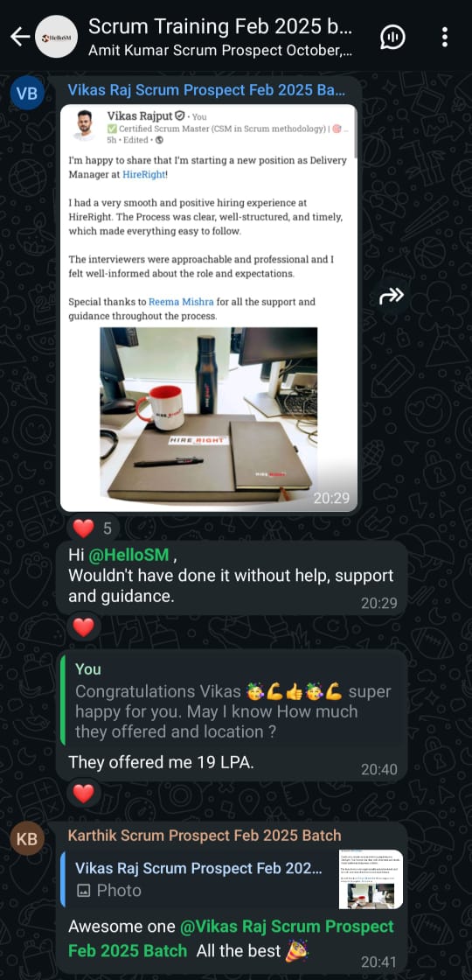This screenshot has width=472, height=980.
Task: Open the three-dot overflow menu
Action: (445, 37)
